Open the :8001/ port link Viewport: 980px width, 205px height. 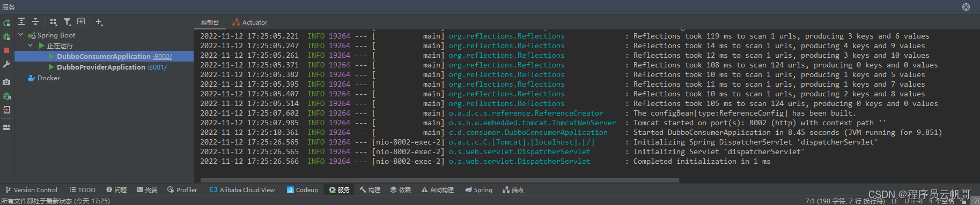click(x=157, y=67)
